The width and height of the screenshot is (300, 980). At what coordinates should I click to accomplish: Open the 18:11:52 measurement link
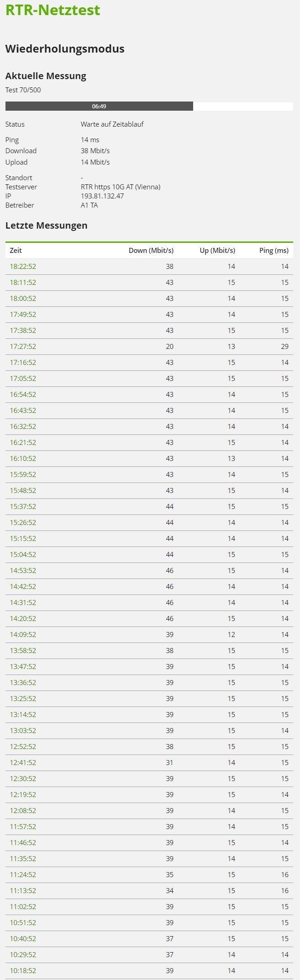pos(23,283)
